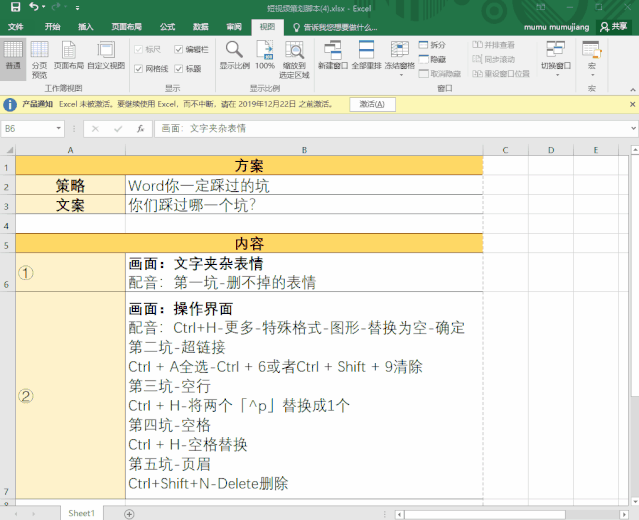Open the Review (审阅) tab

(x=234, y=27)
